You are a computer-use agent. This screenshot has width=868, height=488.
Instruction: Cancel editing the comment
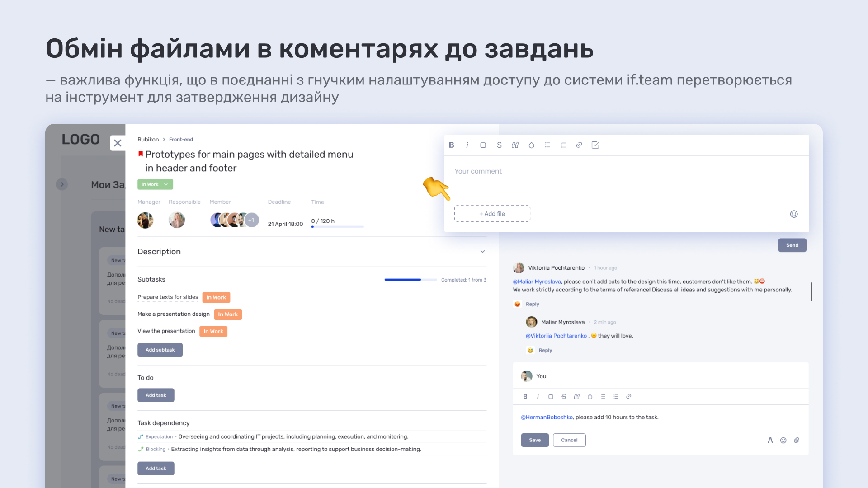coord(569,440)
